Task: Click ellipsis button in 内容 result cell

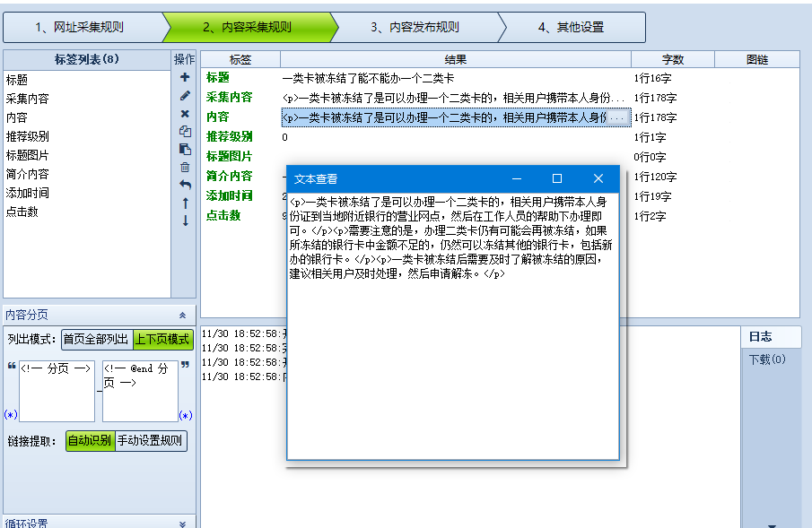Action: click(x=616, y=117)
